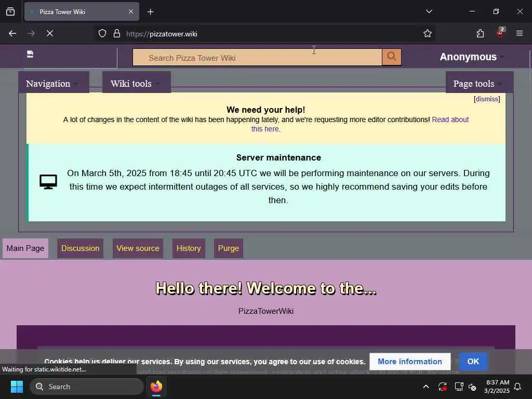Click the Search Pizza Tower Wiki field
This screenshot has width=532, height=399.
(257, 57)
